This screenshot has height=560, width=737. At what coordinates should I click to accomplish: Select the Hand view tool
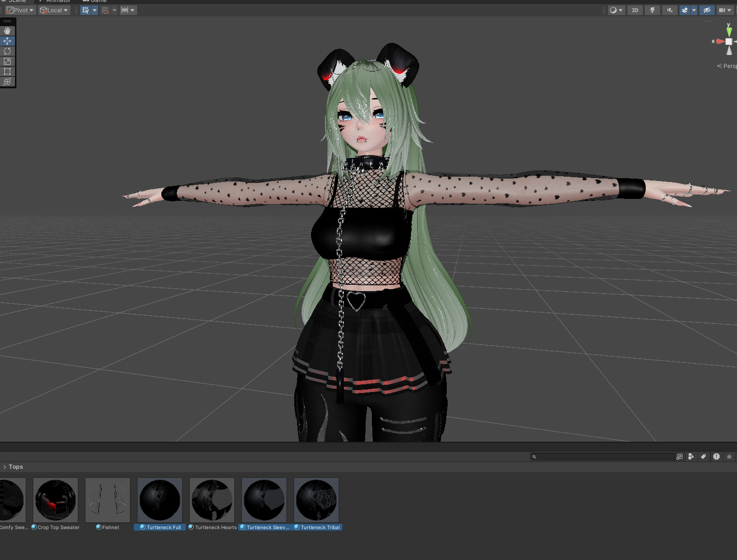7,31
